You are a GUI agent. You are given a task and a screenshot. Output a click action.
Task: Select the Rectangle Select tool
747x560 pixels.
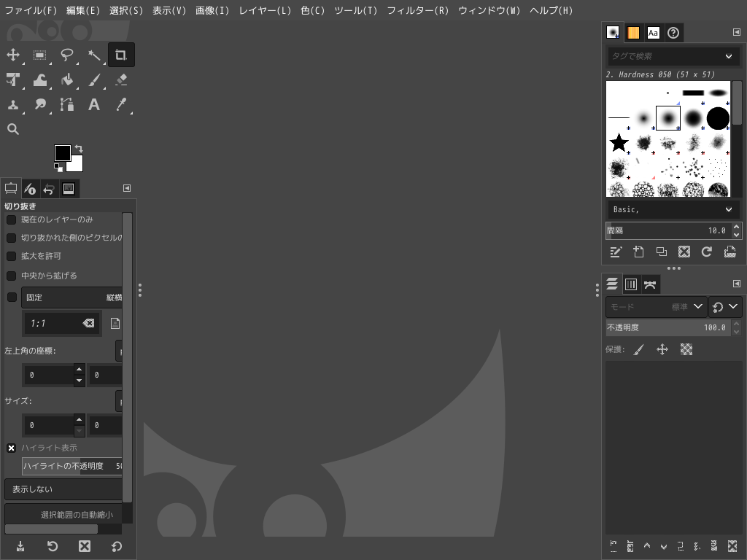pyautogui.click(x=40, y=55)
